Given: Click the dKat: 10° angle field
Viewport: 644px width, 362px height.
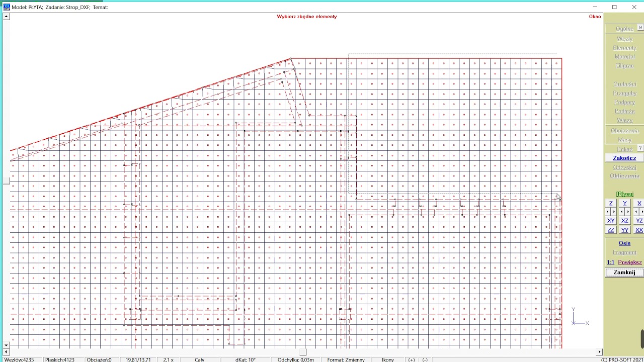Looking at the screenshot, I should (246, 359).
